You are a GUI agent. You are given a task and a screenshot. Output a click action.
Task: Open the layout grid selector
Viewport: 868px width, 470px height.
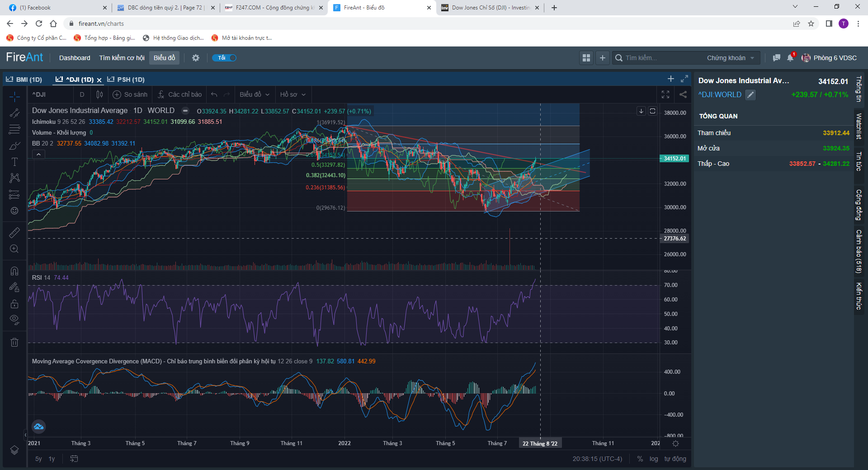pyautogui.click(x=586, y=58)
